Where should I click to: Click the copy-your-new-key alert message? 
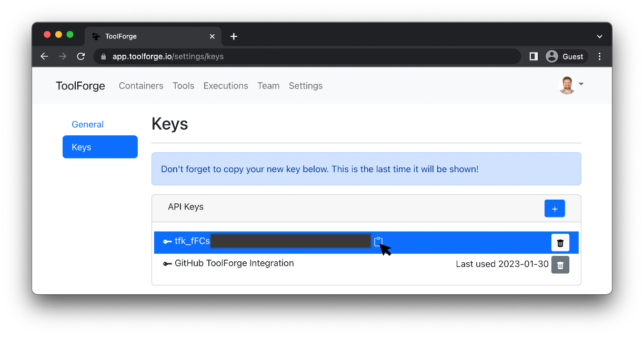tap(366, 169)
